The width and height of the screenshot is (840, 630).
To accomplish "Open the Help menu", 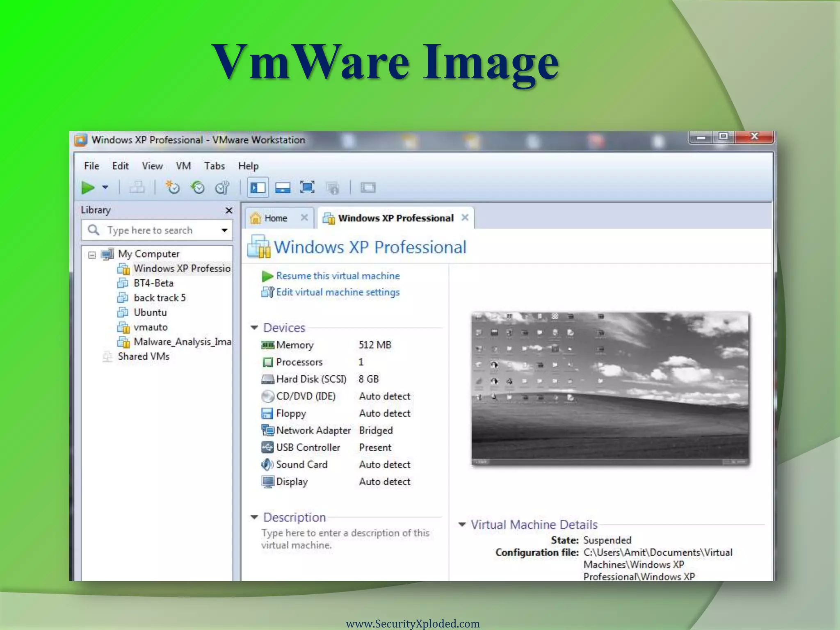I will coord(248,166).
